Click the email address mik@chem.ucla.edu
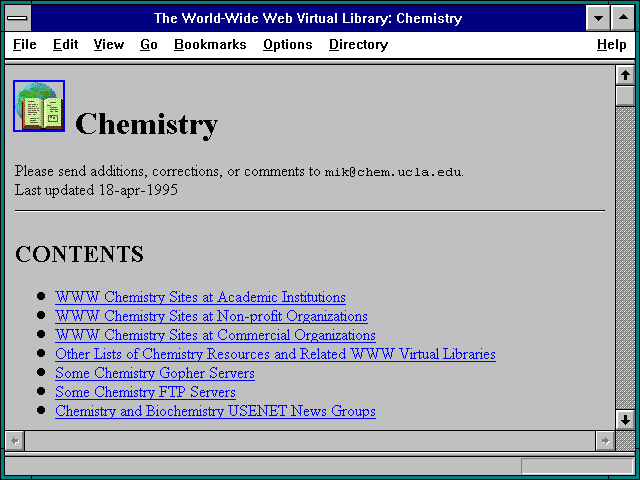This screenshot has height=480, width=640. click(x=393, y=172)
